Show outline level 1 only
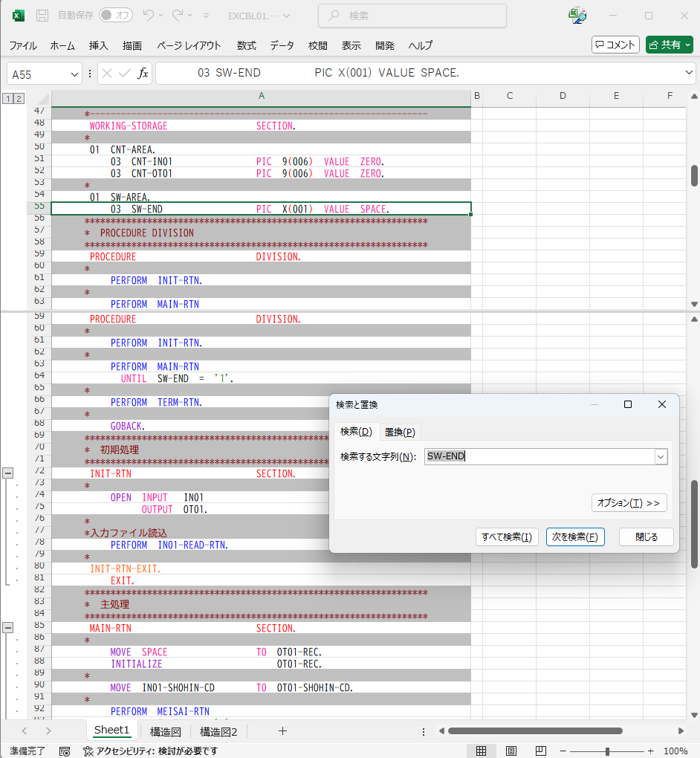The image size is (700, 758). [x=7, y=99]
